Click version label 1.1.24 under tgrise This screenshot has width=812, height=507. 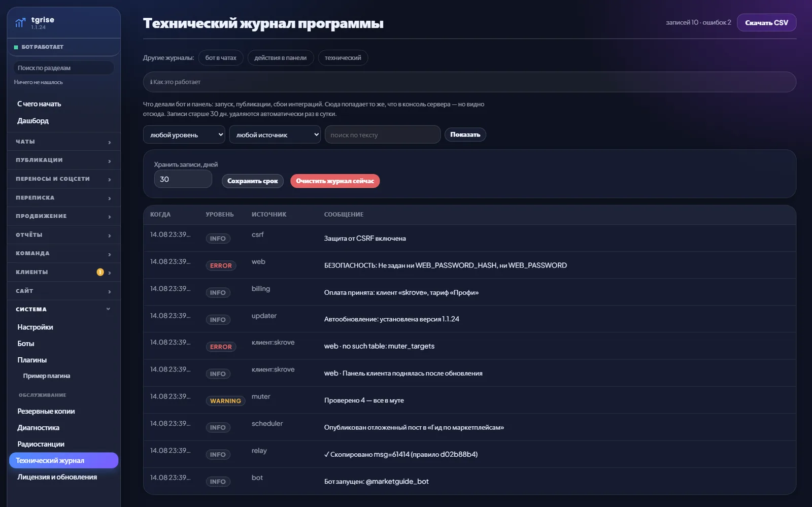(39, 27)
